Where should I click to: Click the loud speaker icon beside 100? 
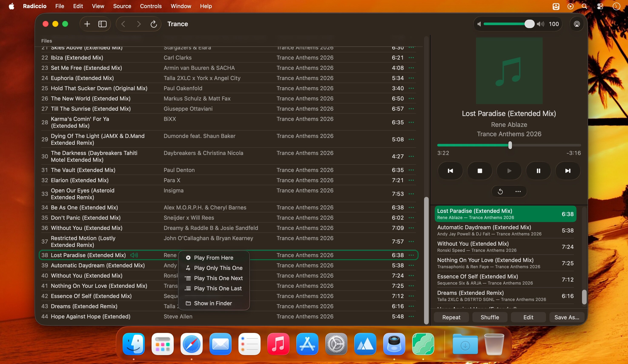(540, 24)
